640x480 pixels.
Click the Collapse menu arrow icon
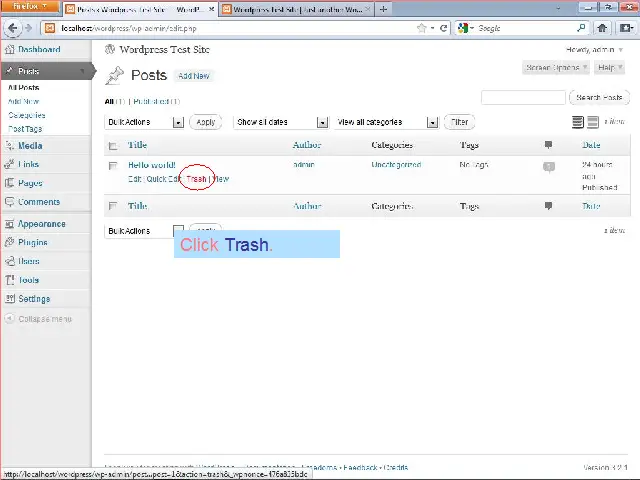tap(10, 318)
